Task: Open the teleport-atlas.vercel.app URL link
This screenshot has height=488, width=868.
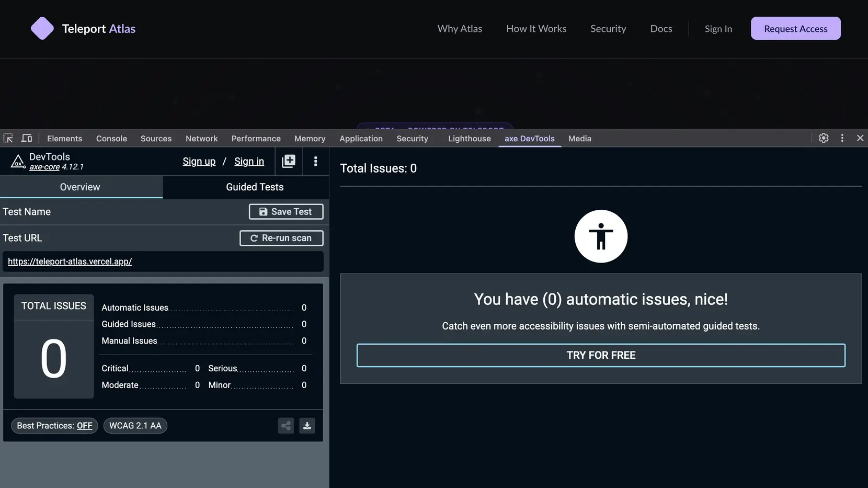Action: [70, 262]
